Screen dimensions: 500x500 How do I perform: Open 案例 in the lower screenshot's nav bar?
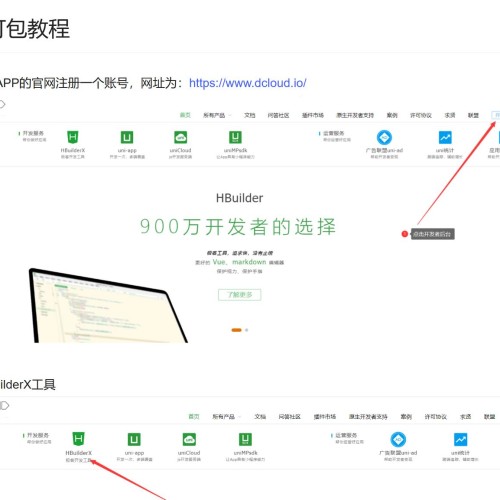click(x=406, y=417)
